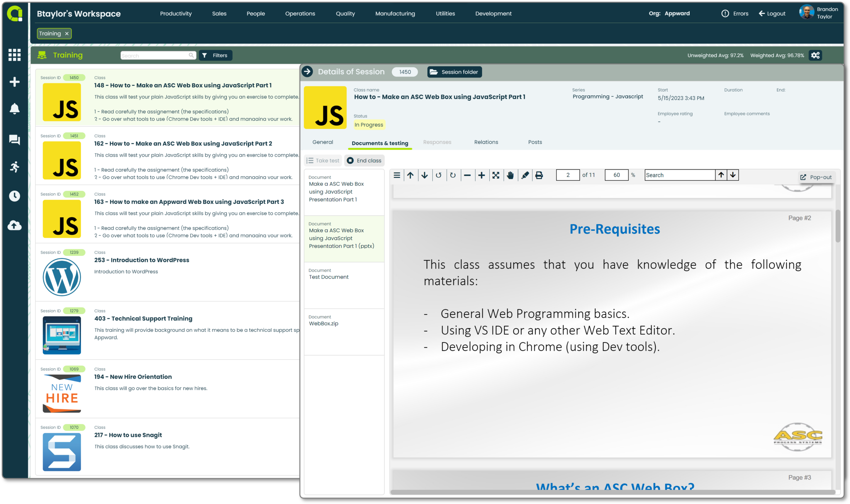850x504 pixels.
Task: Open document Presentation Part 1 (pptx)
Action: [344, 239]
